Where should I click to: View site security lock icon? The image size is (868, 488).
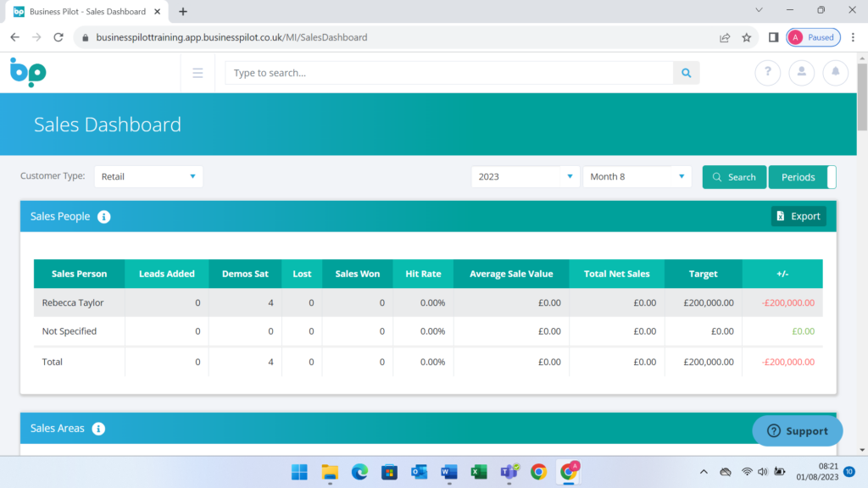tap(85, 37)
